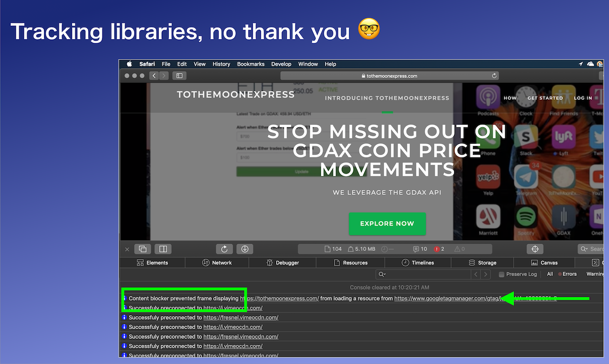Detach inspector into separate window
The image size is (609, 364).
point(143,249)
